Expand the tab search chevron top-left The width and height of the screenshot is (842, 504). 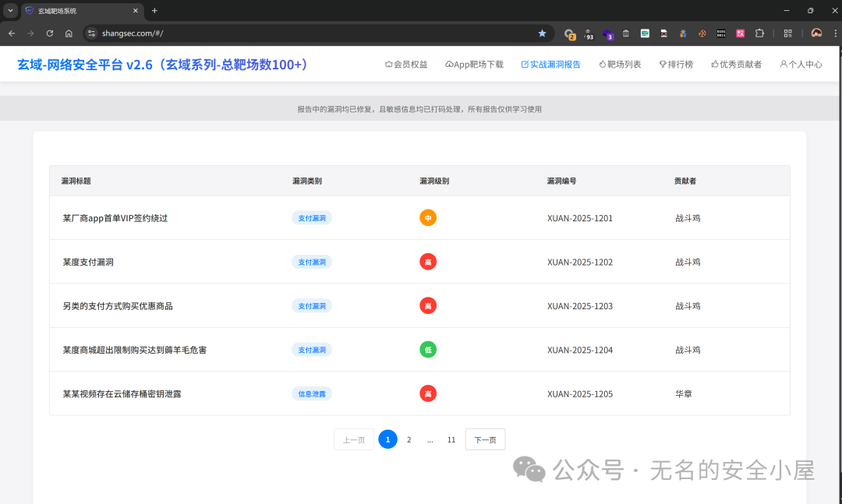[x=10, y=10]
